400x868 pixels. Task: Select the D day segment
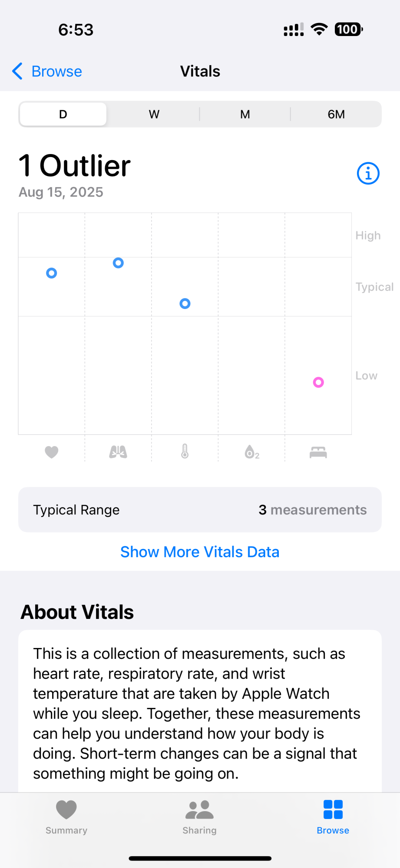point(63,114)
